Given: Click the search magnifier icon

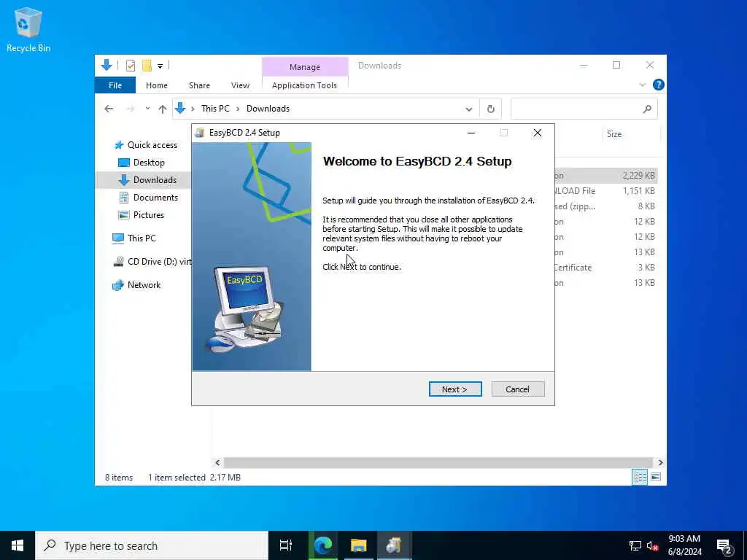Looking at the screenshot, I should (647, 109).
